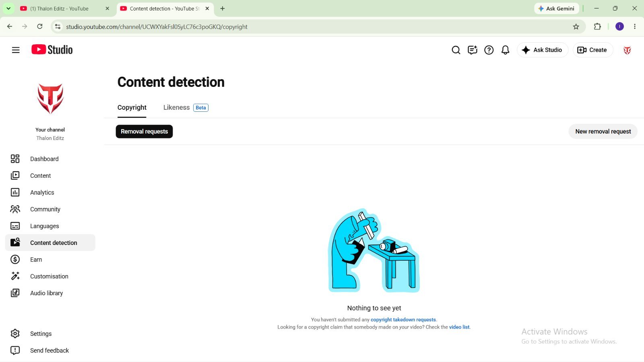644x362 pixels.
Task: Open the Help question mark icon
Action: click(x=489, y=50)
